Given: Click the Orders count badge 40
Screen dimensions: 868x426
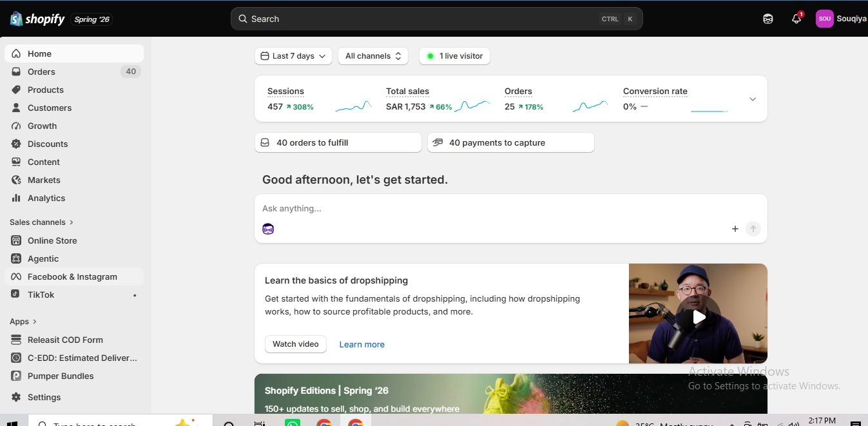Looking at the screenshot, I should 131,72.
